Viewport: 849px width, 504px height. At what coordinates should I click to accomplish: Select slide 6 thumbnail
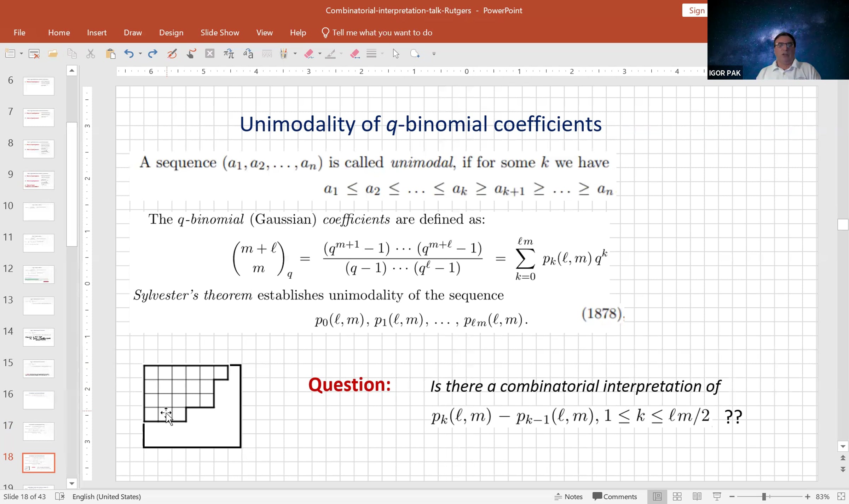pos(39,86)
